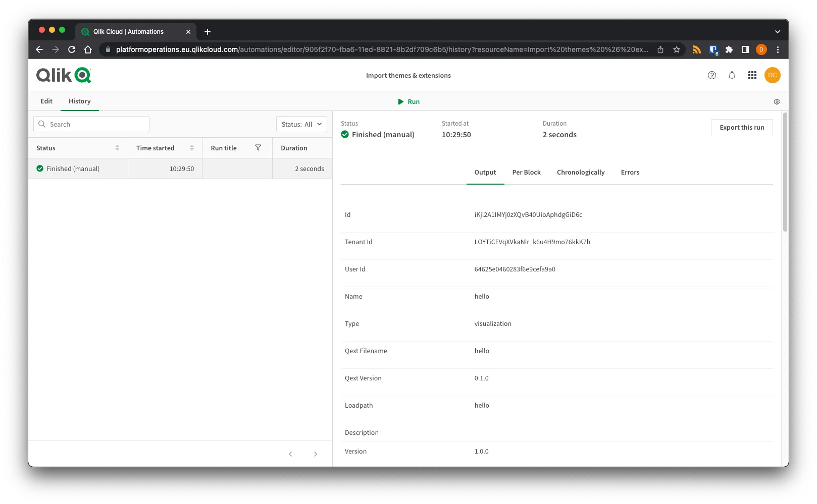
Task: Open the Per Block tab
Action: 526,172
